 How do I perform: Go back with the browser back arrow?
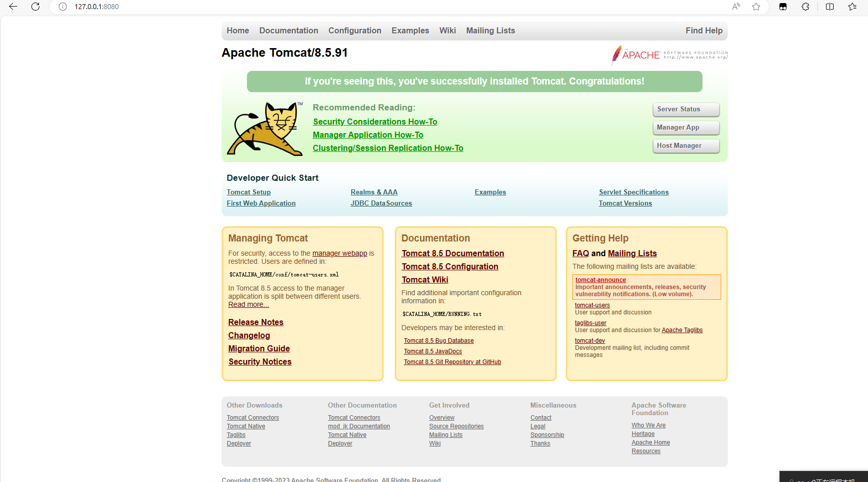pos(13,7)
